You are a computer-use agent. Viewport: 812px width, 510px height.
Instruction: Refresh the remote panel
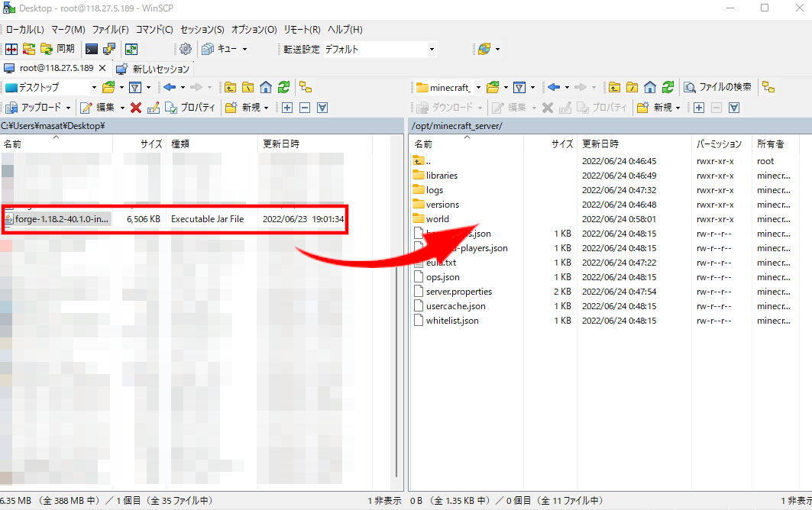(x=668, y=88)
